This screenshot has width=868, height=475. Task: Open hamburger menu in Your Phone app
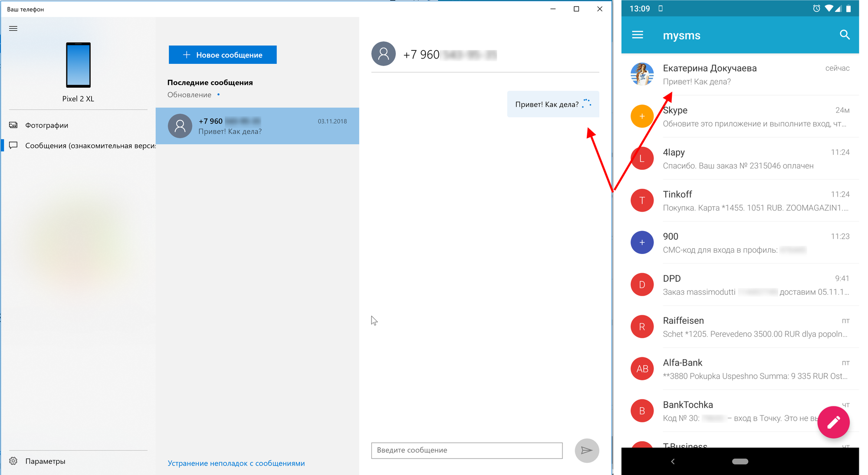[13, 29]
